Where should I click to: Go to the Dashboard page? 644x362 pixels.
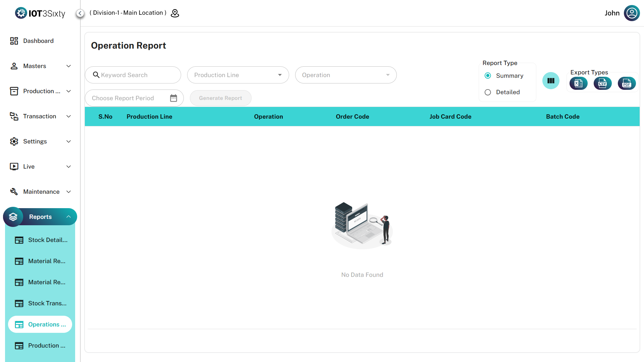pyautogui.click(x=38, y=41)
